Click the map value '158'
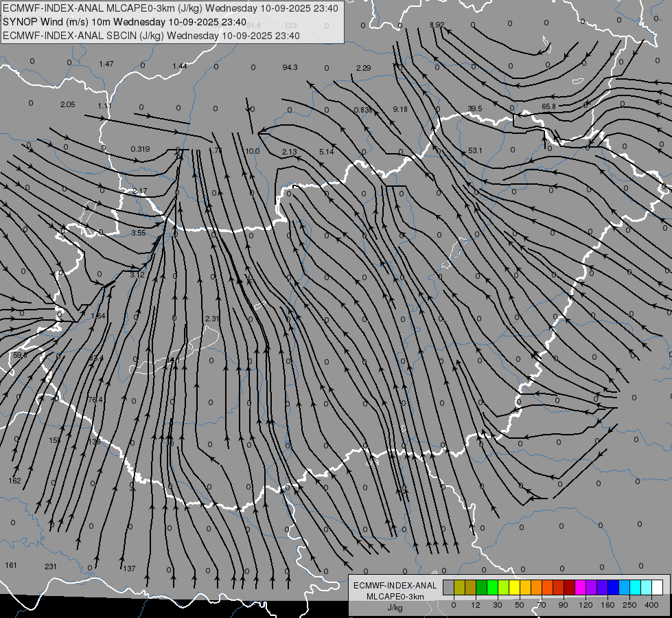The image size is (672, 618). click(x=55, y=440)
